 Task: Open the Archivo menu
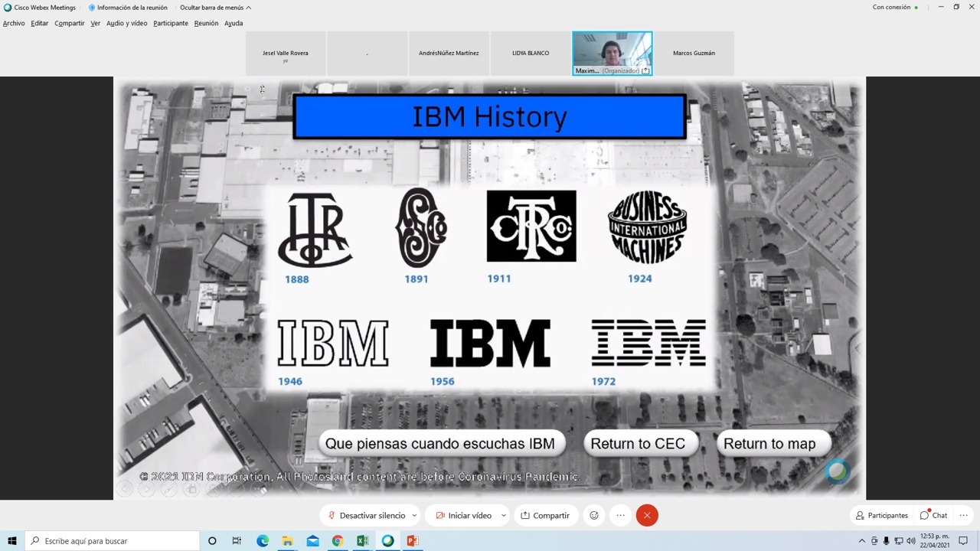[14, 23]
